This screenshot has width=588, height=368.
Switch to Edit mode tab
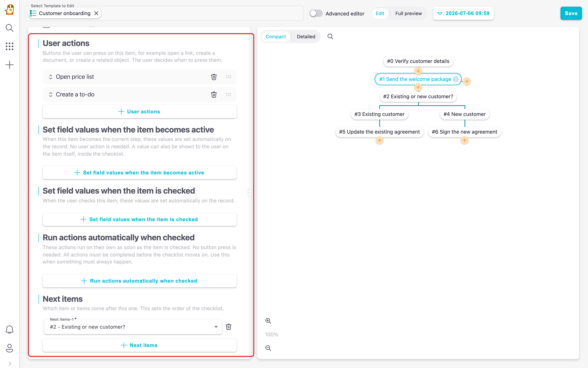[x=380, y=13]
